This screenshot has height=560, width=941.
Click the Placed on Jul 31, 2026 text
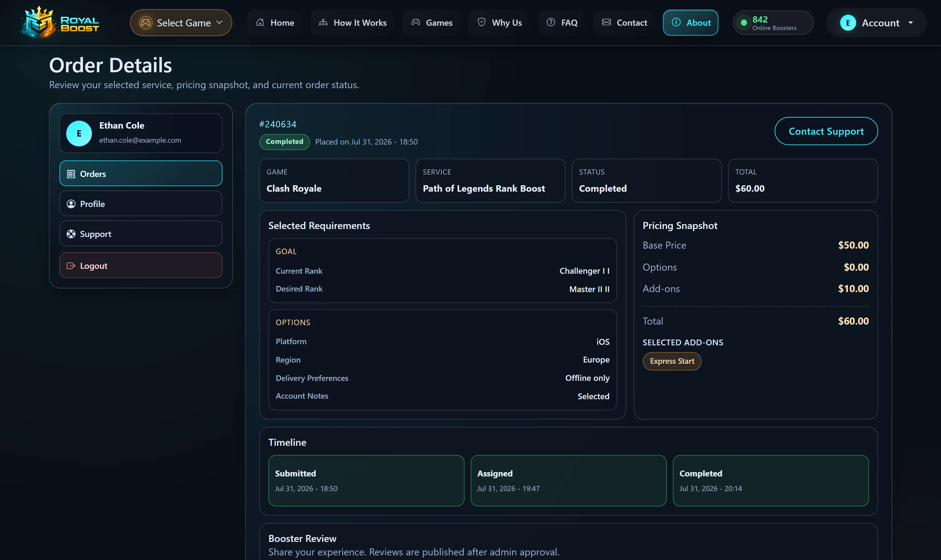(x=366, y=142)
